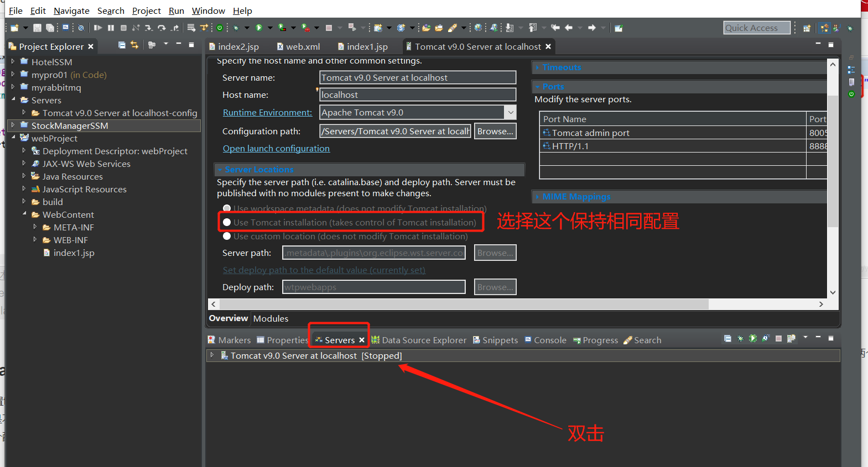Viewport: 868px width, 467px height.
Task: Click Last Edit Location toolbar icon
Action: click(x=555, y=28)
